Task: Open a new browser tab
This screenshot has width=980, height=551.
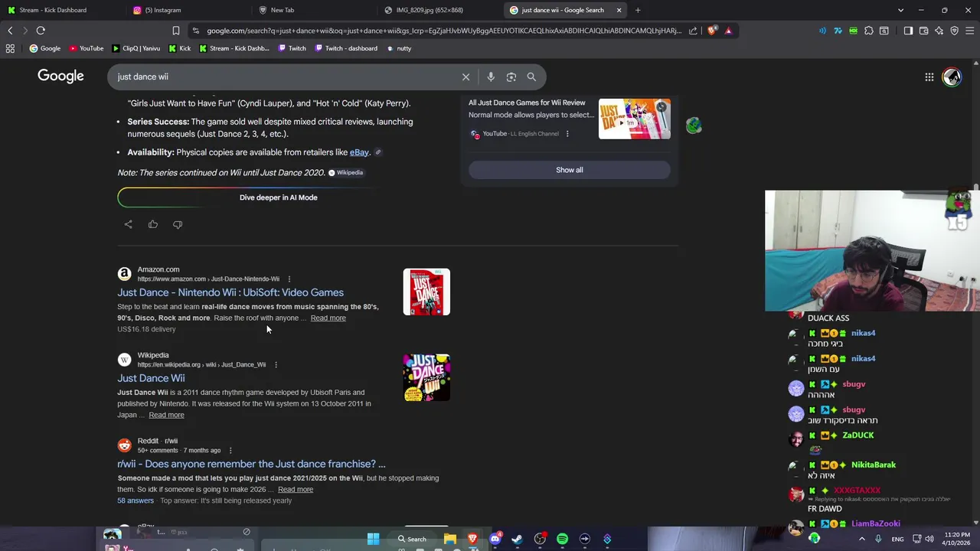Action: [x=638, y=10]
